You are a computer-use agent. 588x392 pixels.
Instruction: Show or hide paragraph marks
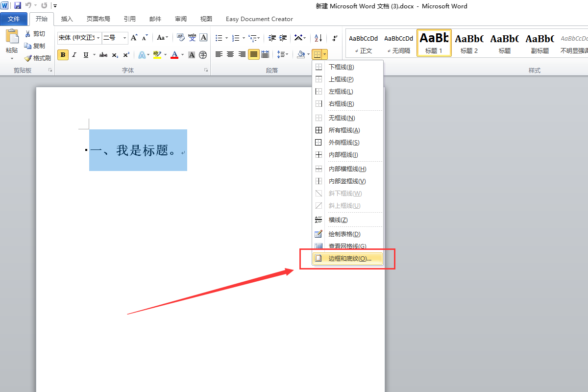click(x=335, y=38)
